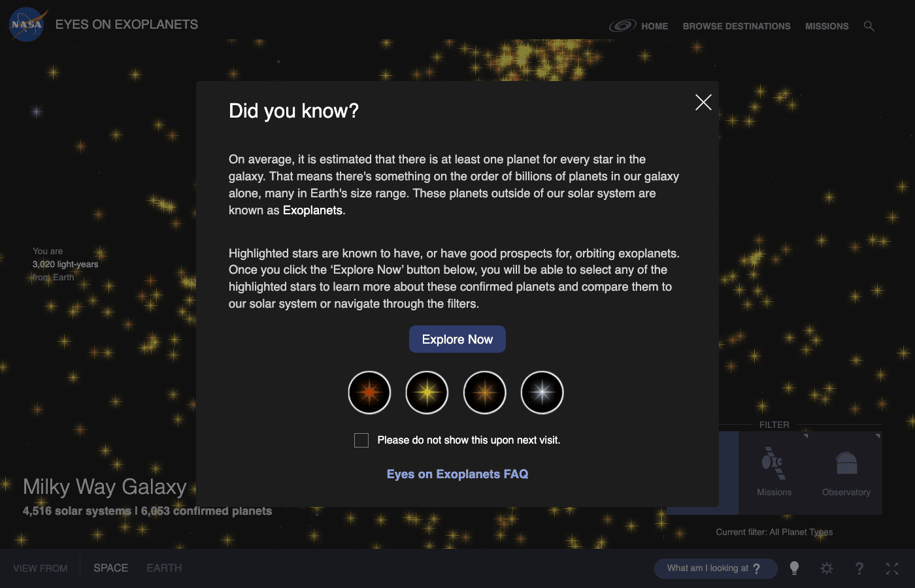Go to Home in navigation

pyautogui.click(x=654, y=26)
